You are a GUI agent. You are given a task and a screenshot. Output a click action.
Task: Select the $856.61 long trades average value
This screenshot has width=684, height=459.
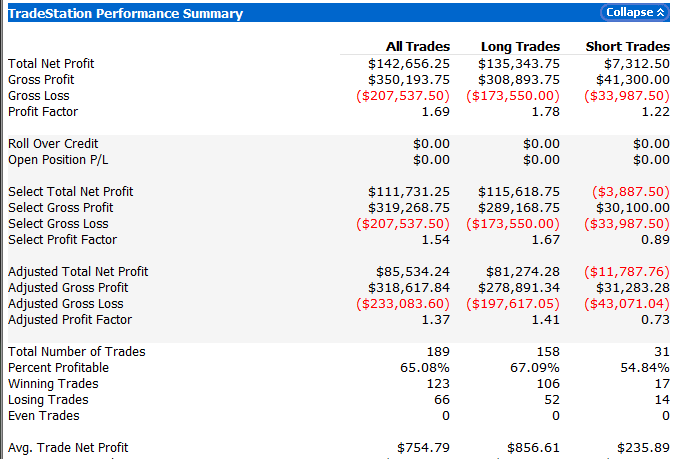533,448
